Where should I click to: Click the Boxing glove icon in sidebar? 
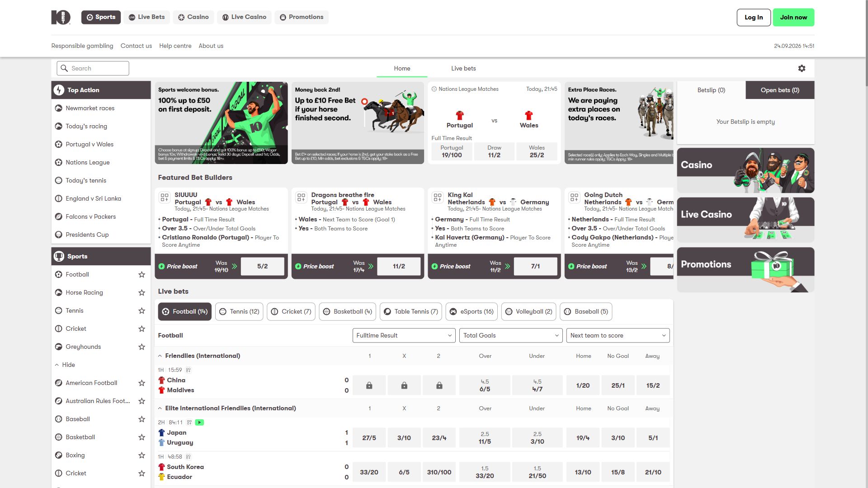pyautogui.click(x=58, y=455)
